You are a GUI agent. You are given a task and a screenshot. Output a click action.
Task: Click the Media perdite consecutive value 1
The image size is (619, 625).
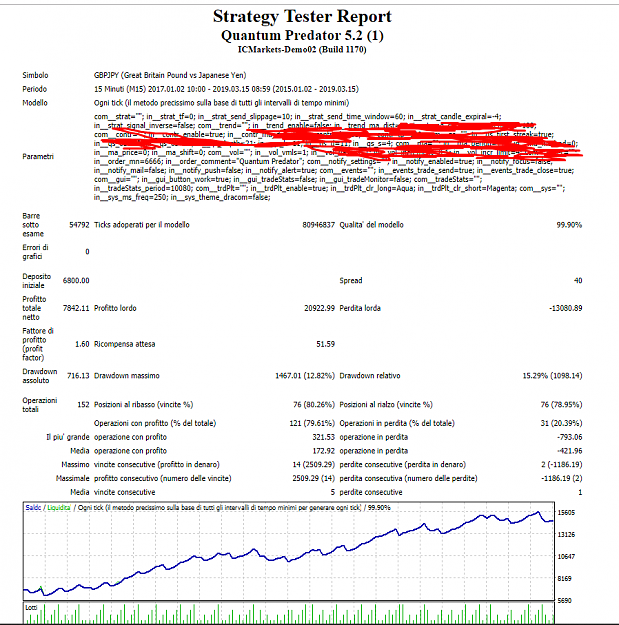pos(580,492)
